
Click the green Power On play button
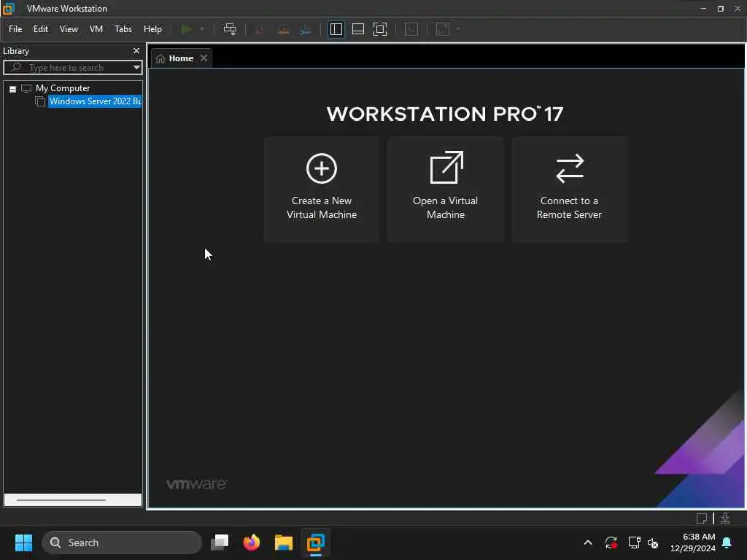[187, 29]
